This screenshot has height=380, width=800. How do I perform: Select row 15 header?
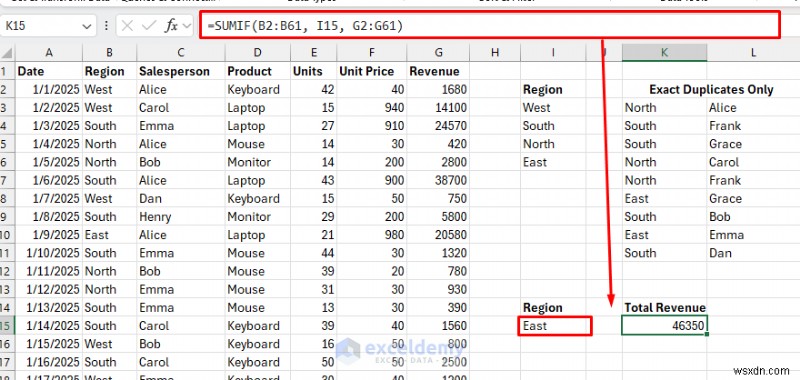[7, 325]
